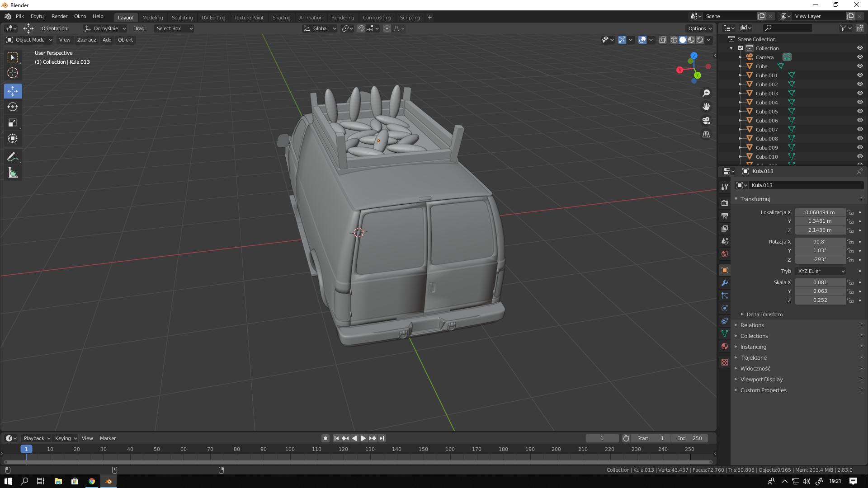Open Material properties tab icon
This screenshot has height=488, width=868.
point(725,346)
